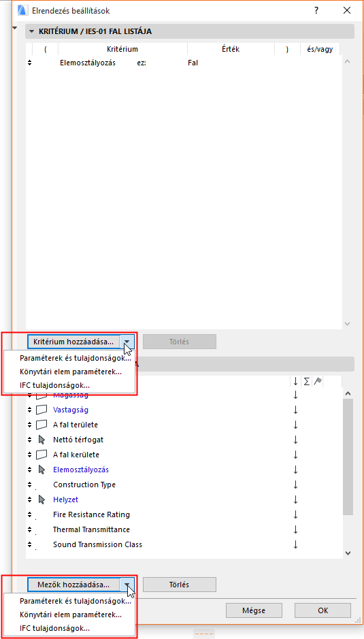This screenshot has height=639, width=364.
Task: Toggle sort arrow for Construction Type row
Action: (295, 485)
